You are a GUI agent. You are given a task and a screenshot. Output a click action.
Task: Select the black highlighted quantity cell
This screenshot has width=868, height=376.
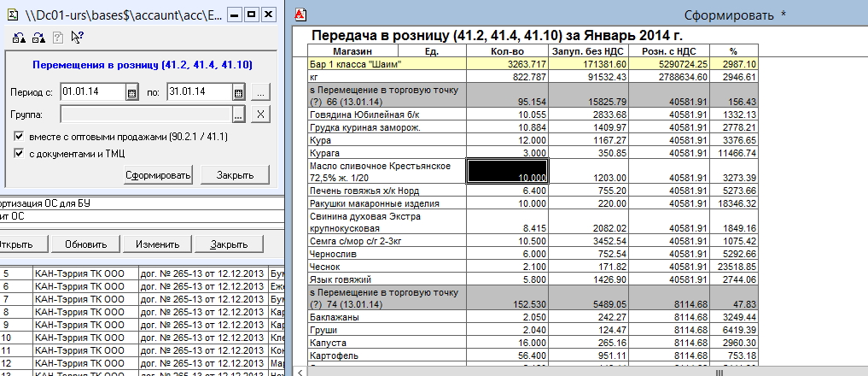tap(507, 170)
